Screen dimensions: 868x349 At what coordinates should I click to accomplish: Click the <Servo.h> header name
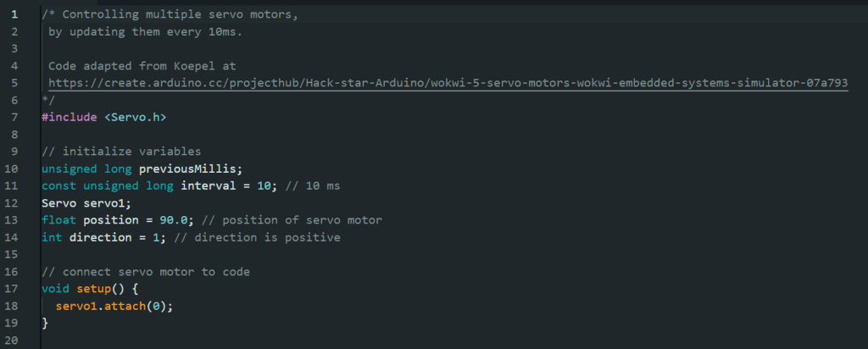[136, 117]
